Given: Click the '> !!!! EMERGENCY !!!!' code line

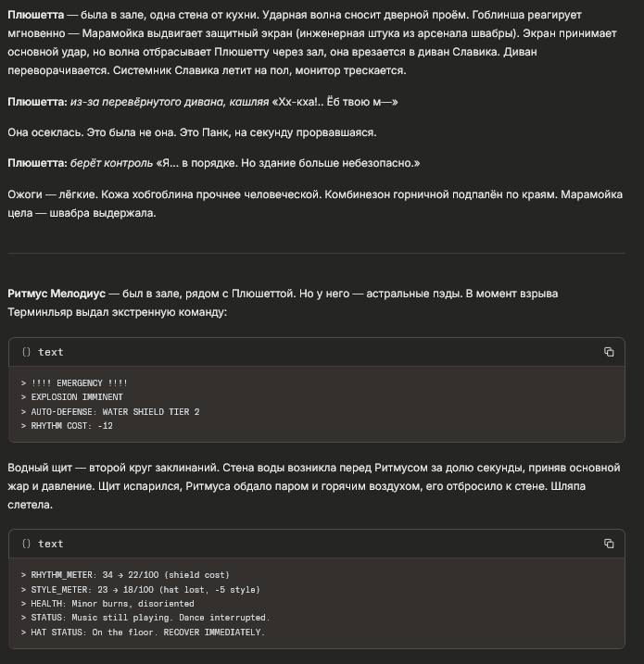Looking at the screenshot, I should point(74,383).
